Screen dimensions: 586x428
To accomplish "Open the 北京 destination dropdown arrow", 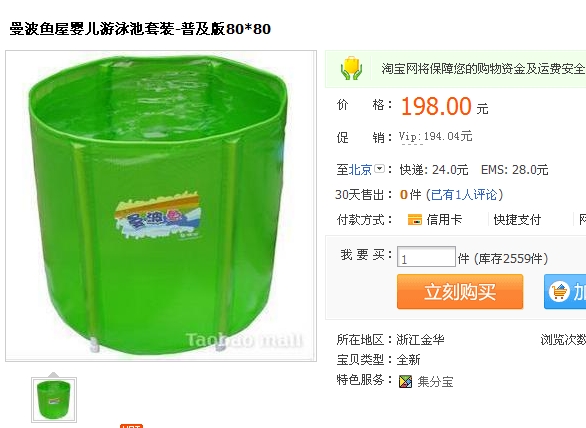I will click(379, 169).
